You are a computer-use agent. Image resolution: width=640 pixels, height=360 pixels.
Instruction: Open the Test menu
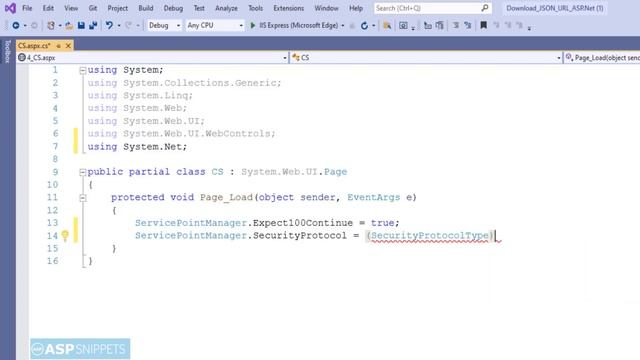tap(199, 8)
